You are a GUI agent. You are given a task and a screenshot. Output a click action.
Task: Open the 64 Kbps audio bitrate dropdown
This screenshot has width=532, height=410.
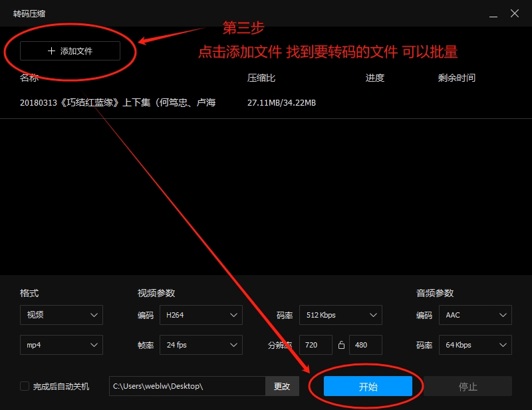pyautogui.click(x=475, y=345)
